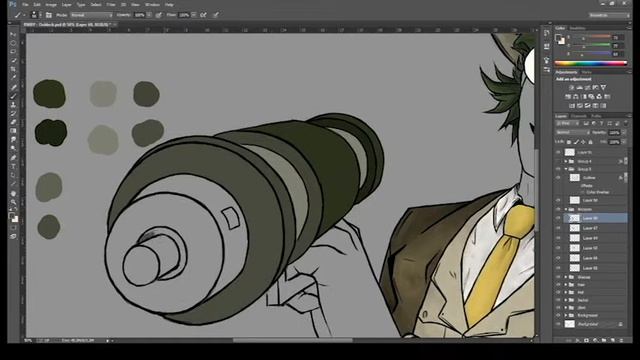640x360 pixels.
Task: Select the Move tool
Action: point(13,35)
